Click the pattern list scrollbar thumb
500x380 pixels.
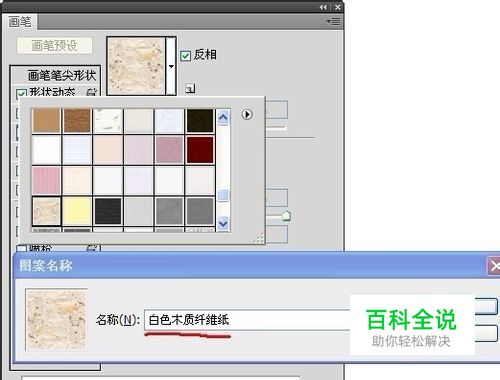[x=223, y=195]
